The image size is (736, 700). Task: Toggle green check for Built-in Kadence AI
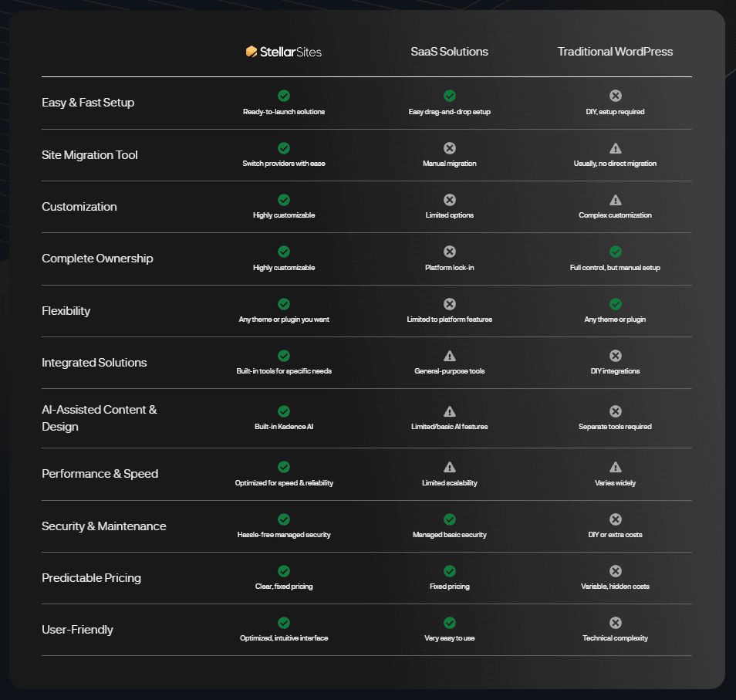284,411
